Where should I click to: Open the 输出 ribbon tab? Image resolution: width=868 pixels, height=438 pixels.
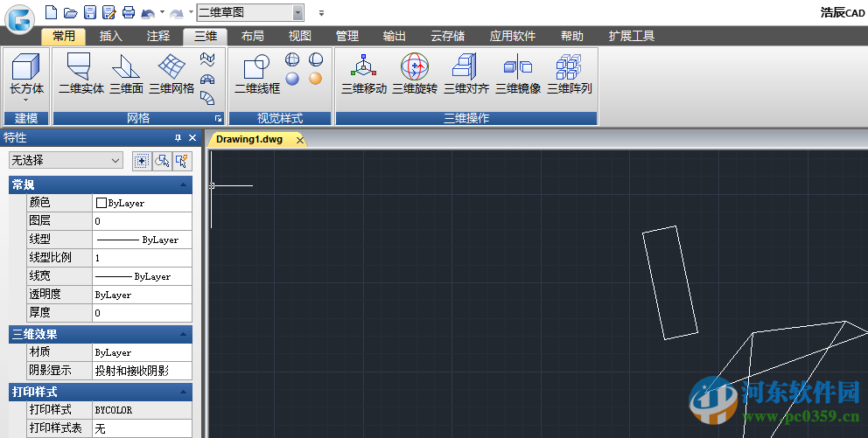[x=394, y=37]
